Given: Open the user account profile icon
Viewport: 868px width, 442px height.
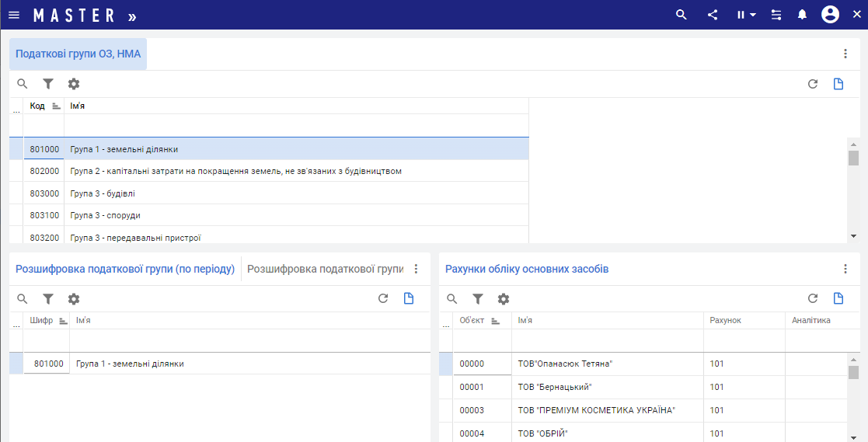Looking at the screenshot, I should click(x=830, y=15).
